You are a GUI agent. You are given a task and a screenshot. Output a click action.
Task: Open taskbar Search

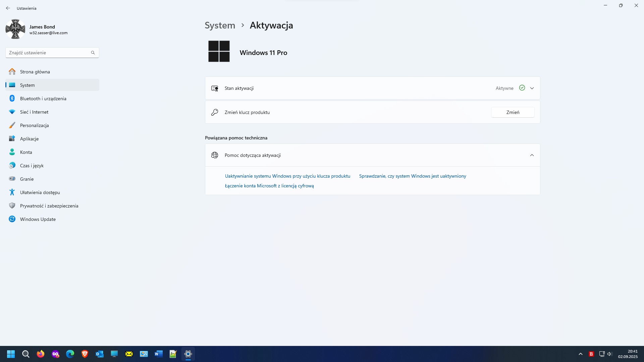[x=26, y=354]
